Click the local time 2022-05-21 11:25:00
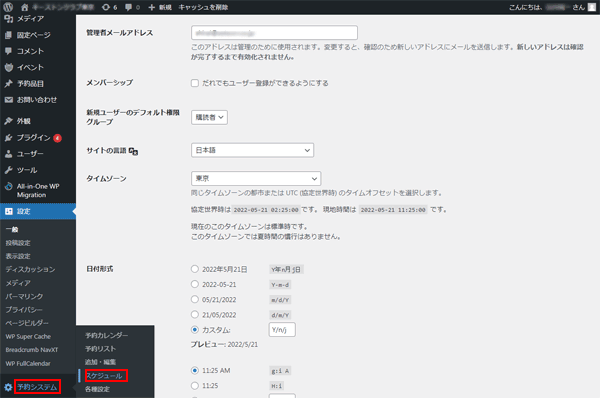 393,210
